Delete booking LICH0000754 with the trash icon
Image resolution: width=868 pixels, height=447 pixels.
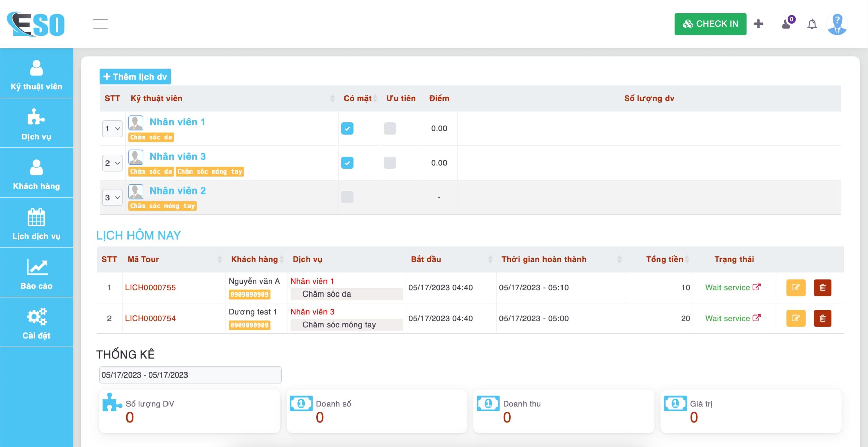[822, 318]
